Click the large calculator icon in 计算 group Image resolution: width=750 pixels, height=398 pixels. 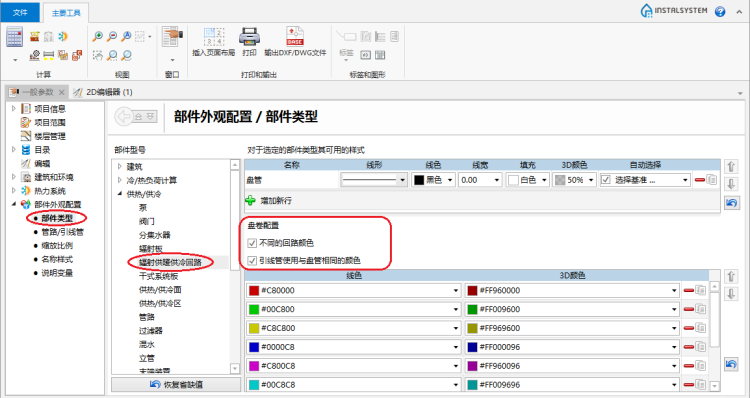pyautogui.click(x=14, y=37)
